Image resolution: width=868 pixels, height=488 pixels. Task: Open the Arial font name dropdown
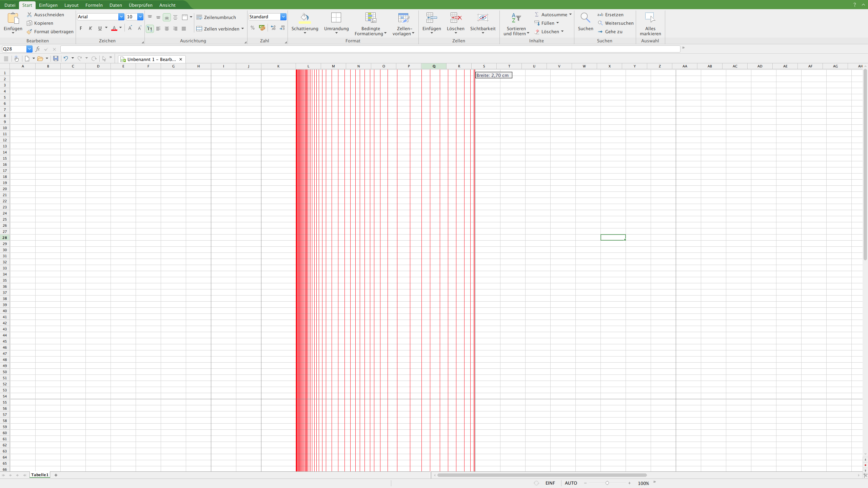[x=121, y=17]
